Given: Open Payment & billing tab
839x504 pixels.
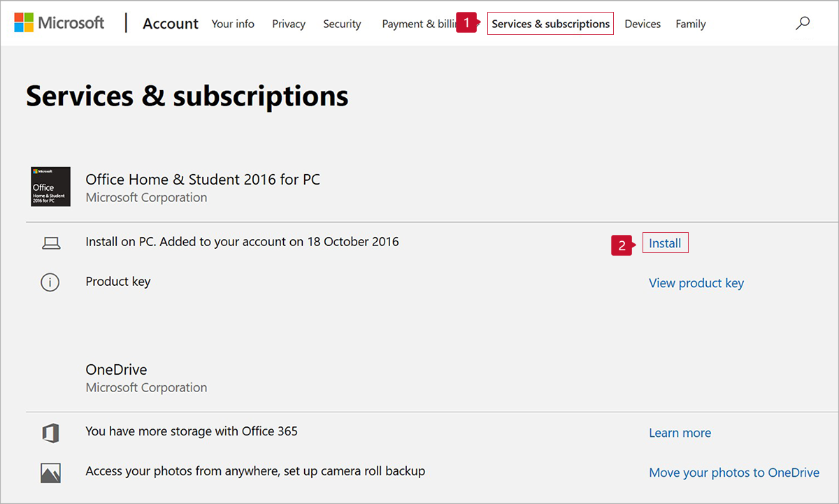Looking at the screenshot, I should pyautogui.click(x=417, y=24).
